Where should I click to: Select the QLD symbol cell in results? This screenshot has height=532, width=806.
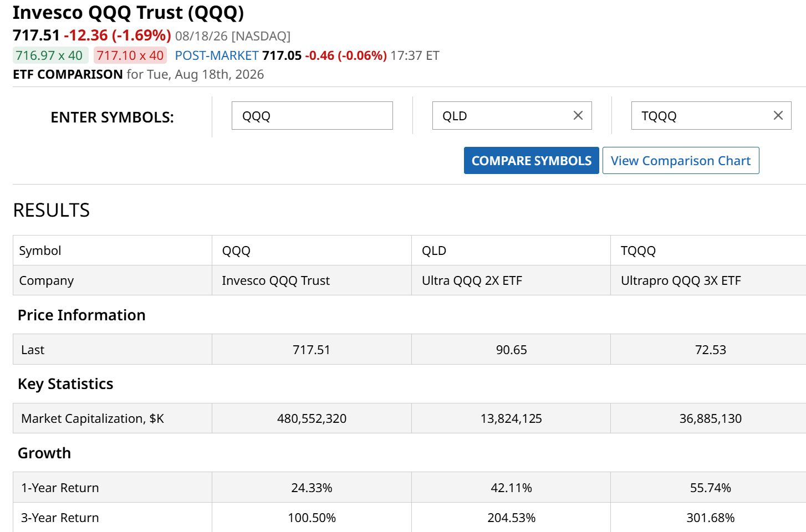click(x=511, y=250)
